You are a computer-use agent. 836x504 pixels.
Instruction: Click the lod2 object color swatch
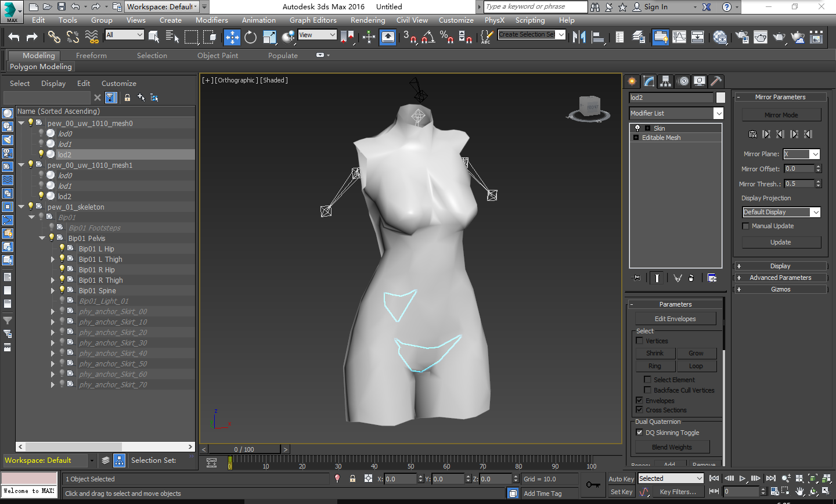click(x=720, y=98)
